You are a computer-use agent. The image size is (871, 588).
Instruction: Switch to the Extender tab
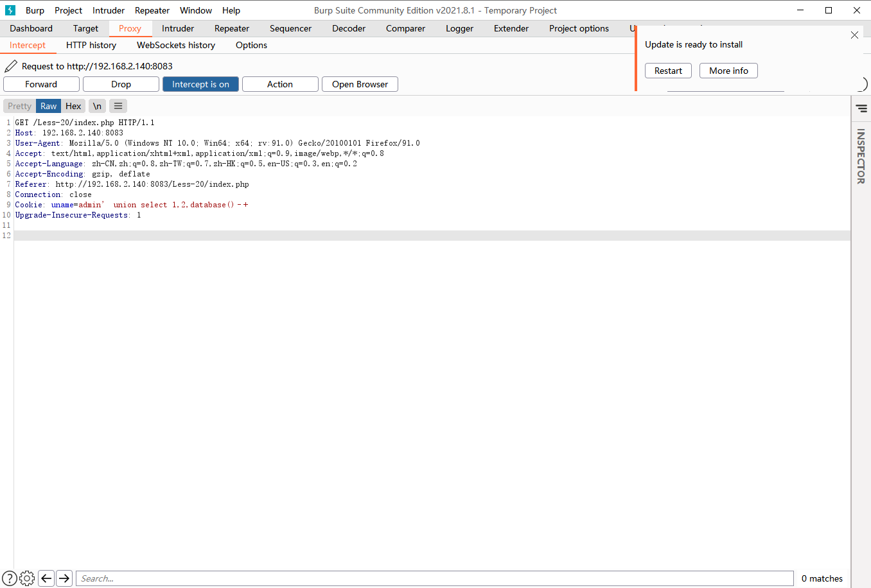tap(511, 28)
